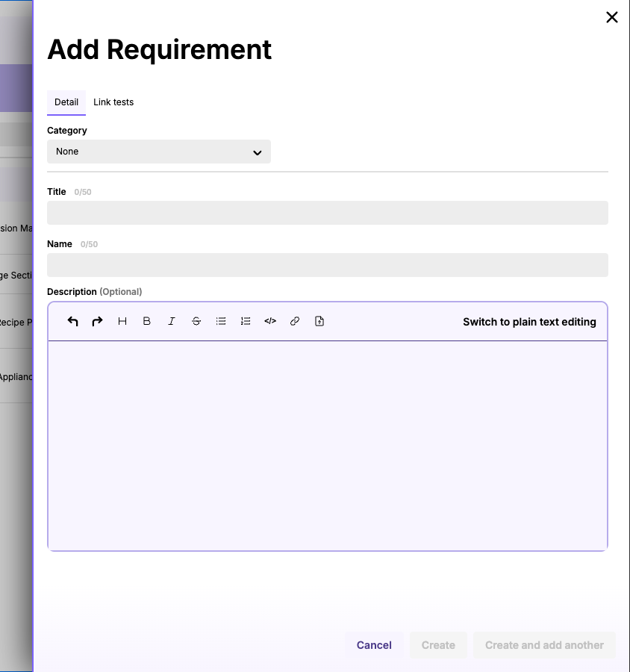The image size is (630, 672).
Task: Apply Bold formatting in the description editor
Action: pos(146,321)
